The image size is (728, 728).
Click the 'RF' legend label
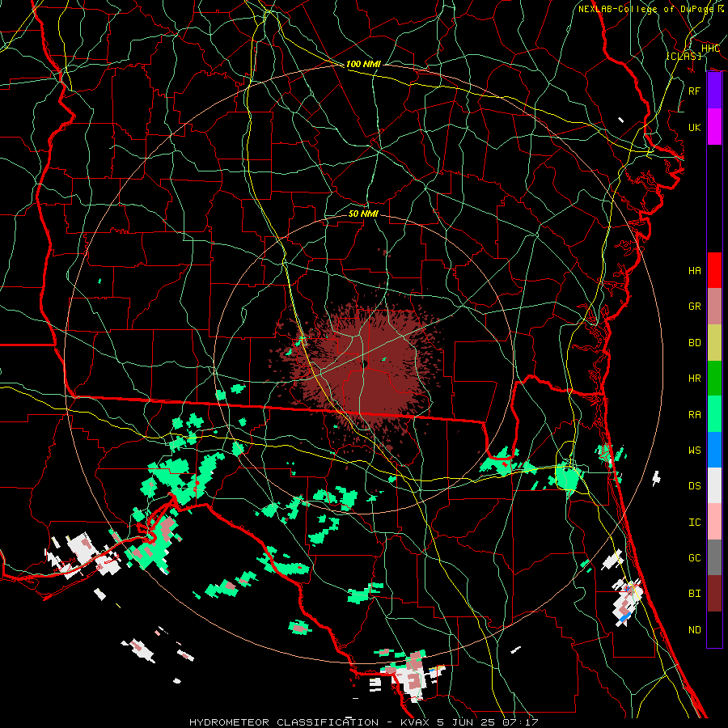point(695,91)
